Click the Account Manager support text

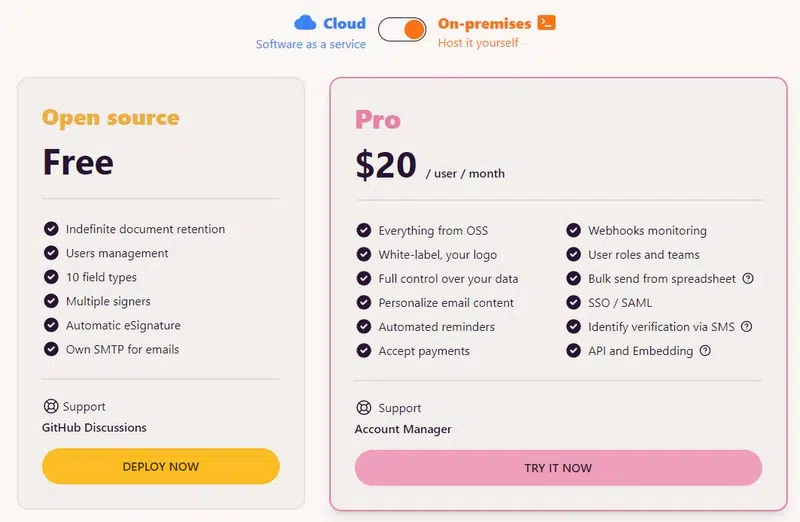click(403, 429)
